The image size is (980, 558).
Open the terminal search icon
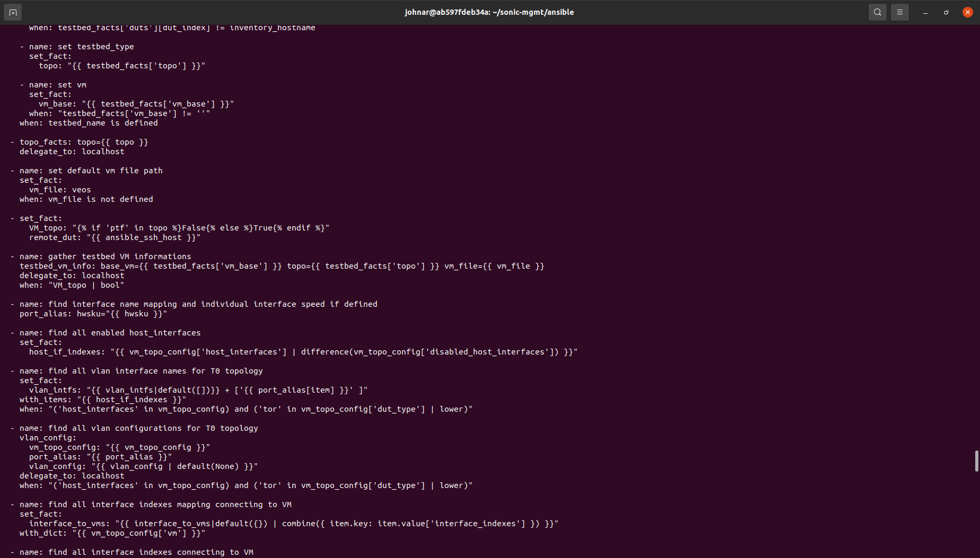pos(878,12)
